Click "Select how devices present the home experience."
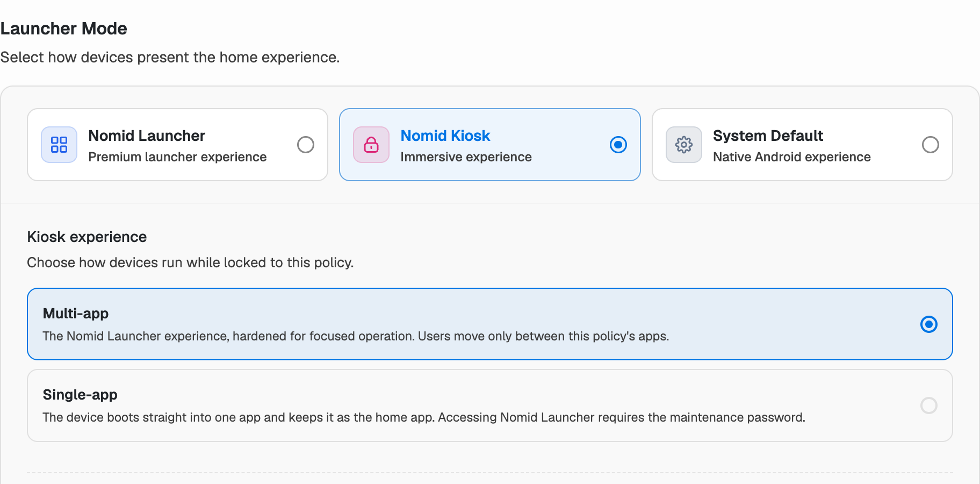The image size is (980, 484). (x=170, y=58)
